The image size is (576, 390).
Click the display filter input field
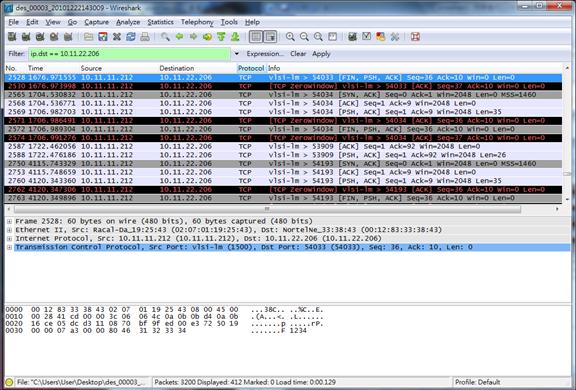(x=129, y=54)
